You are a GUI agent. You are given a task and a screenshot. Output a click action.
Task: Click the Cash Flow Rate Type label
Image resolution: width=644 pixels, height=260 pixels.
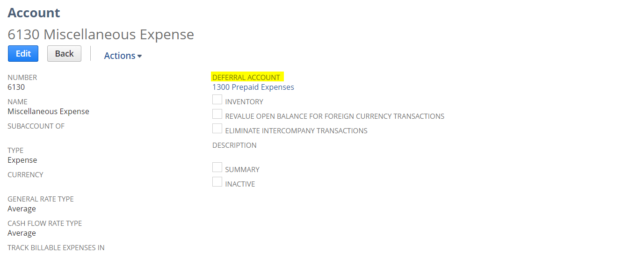point(45,223)
